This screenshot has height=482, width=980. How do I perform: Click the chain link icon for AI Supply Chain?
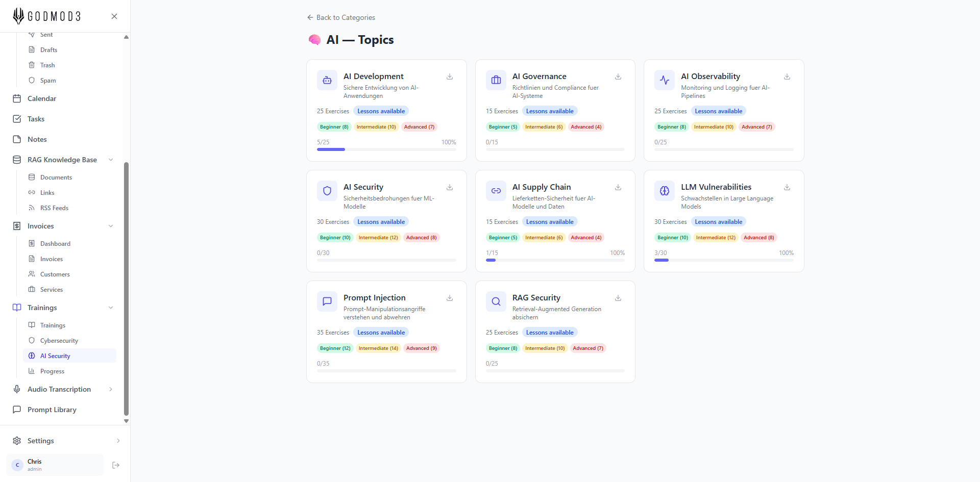(x=496, y=191)
